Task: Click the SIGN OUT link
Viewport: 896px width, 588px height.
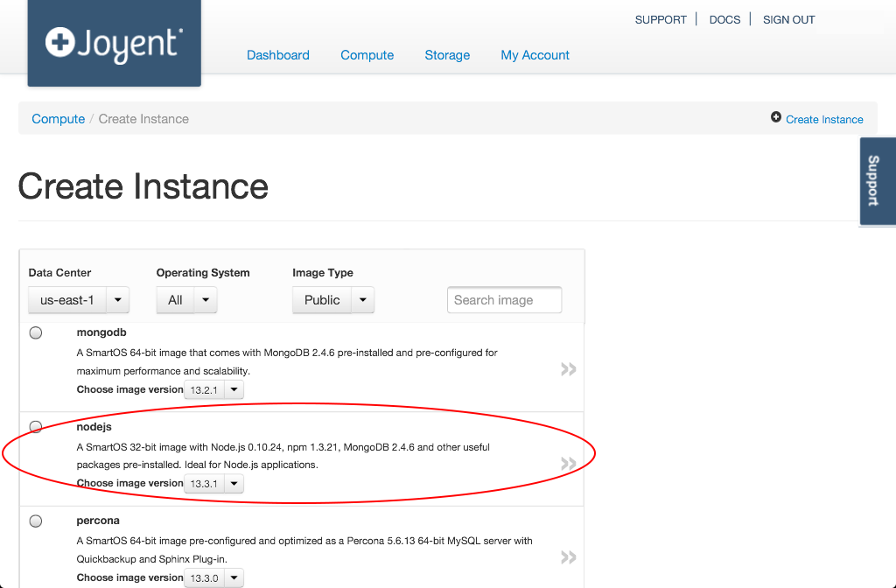Action: coord(788,19)
